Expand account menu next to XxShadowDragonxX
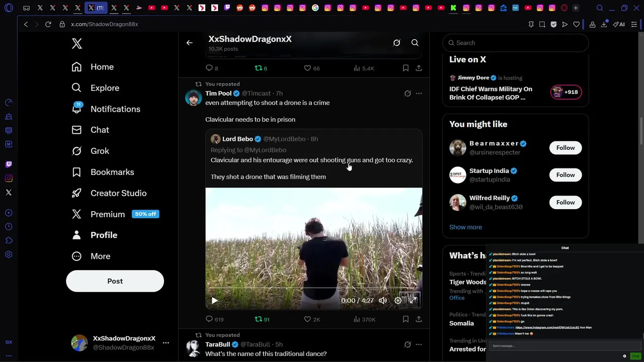Image resolution: width=644 pixels, height=362 pixels. [x=166, y=343]
